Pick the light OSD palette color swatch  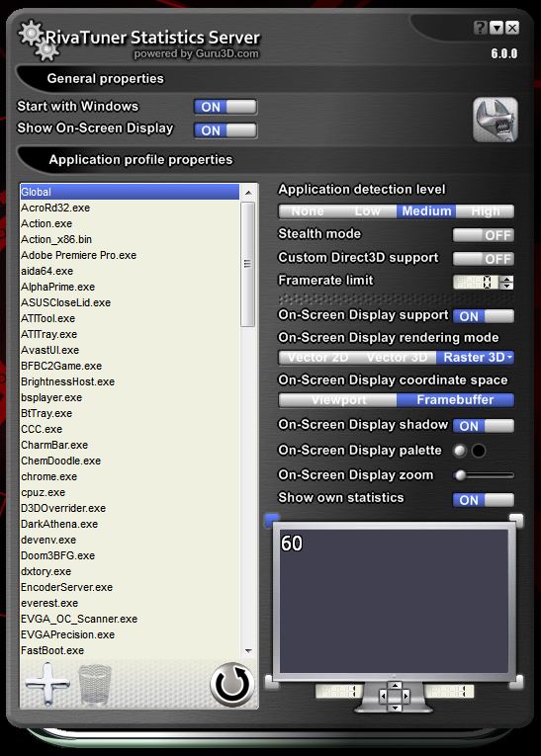point(460,451)
